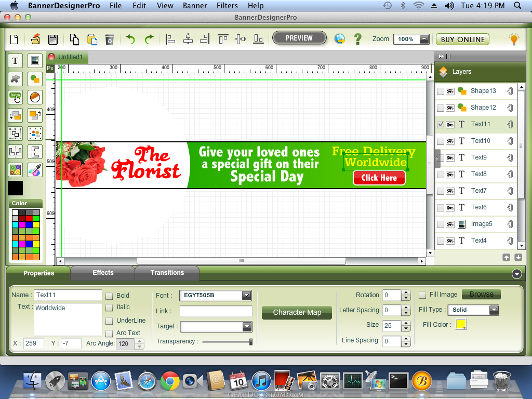Switch to the Effects tab
Image resolution: width=532 pixels, height=399 pixels.
click(103, 273)
